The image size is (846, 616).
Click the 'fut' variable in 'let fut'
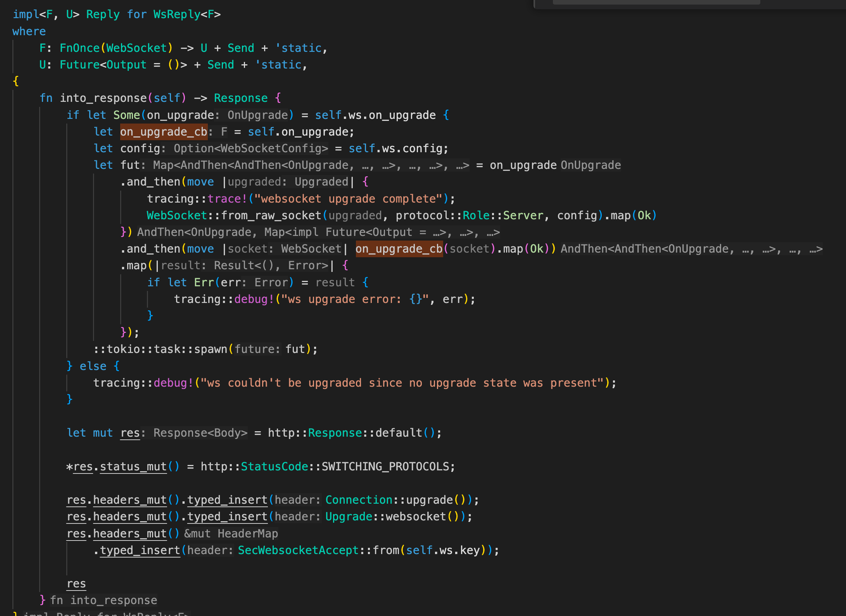coord(130,165)
